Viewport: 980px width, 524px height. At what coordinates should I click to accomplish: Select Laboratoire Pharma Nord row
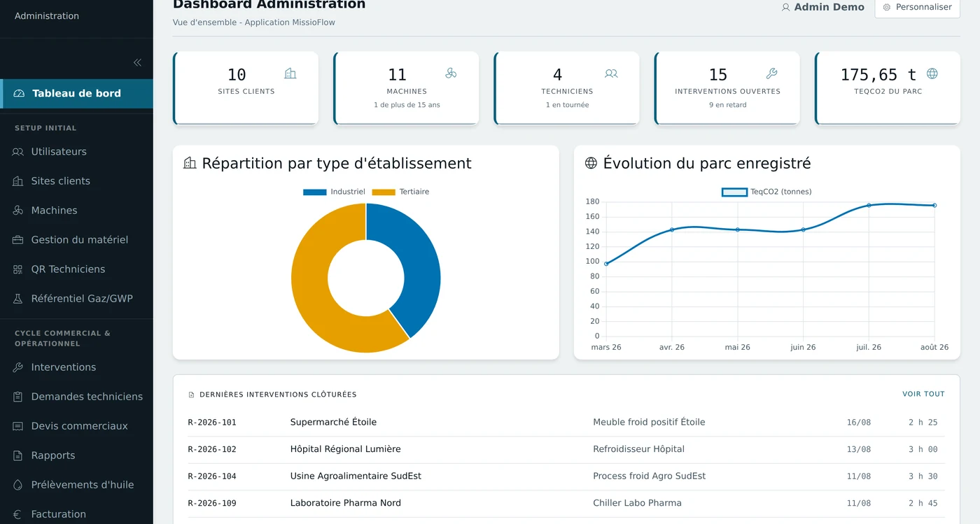(x=566, y=503)
